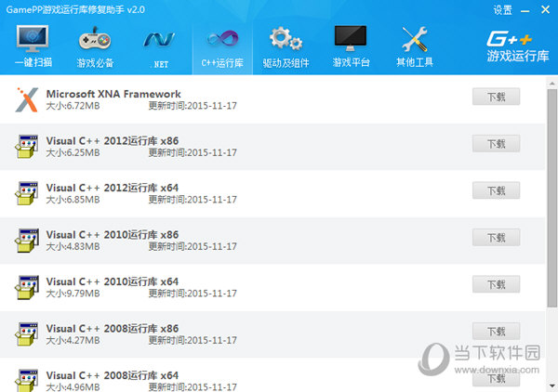Screen dimensions: 558x392
Task: Click the Microsoft XNA Framework X icon
Action: click(27, 100)
